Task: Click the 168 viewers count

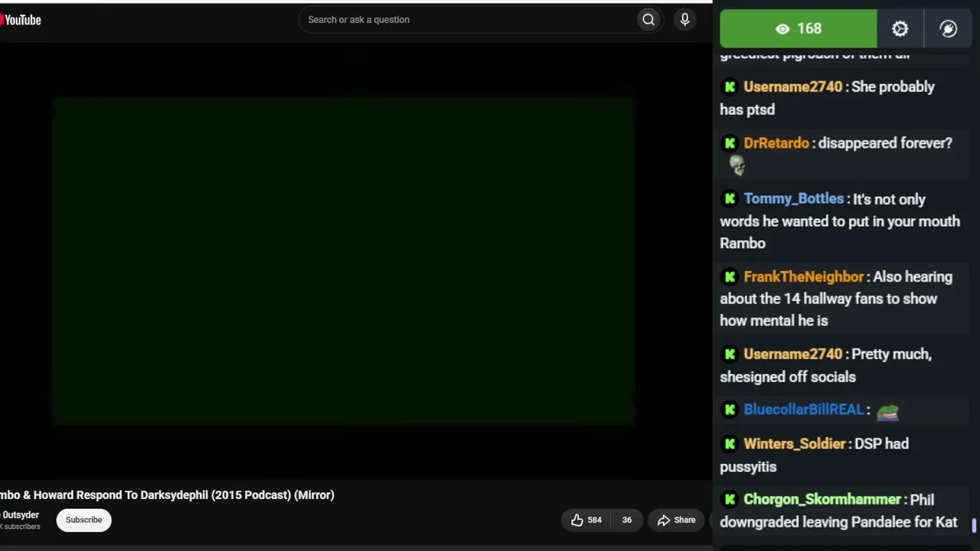Action: (799, 29)
